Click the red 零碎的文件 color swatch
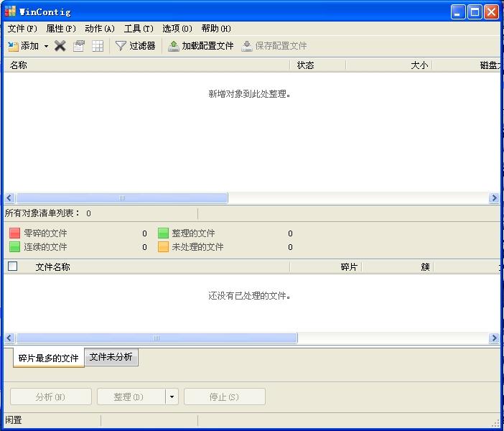Viewport: 504px width, 431px height. pos(14,233)
